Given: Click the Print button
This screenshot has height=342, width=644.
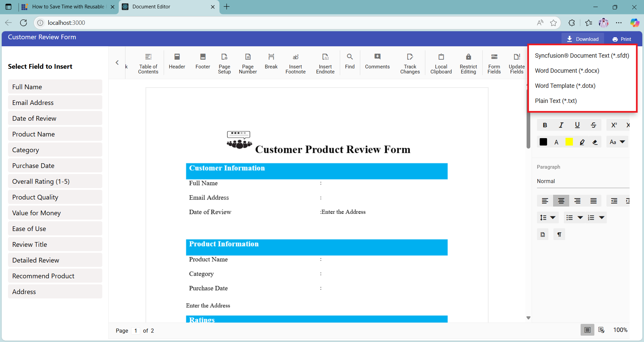Looking at the screenshot, I should [621, 39].
